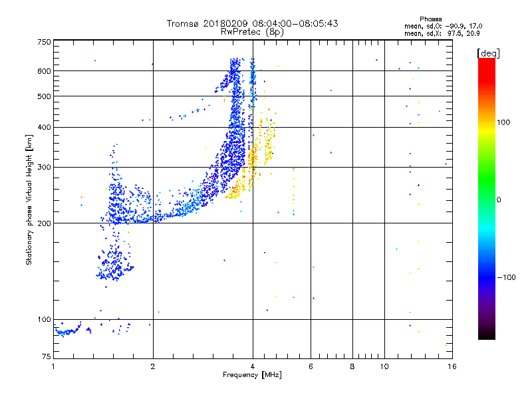Click the x-axis tick label '8'

pyautogui.click(x=352, y=366)
